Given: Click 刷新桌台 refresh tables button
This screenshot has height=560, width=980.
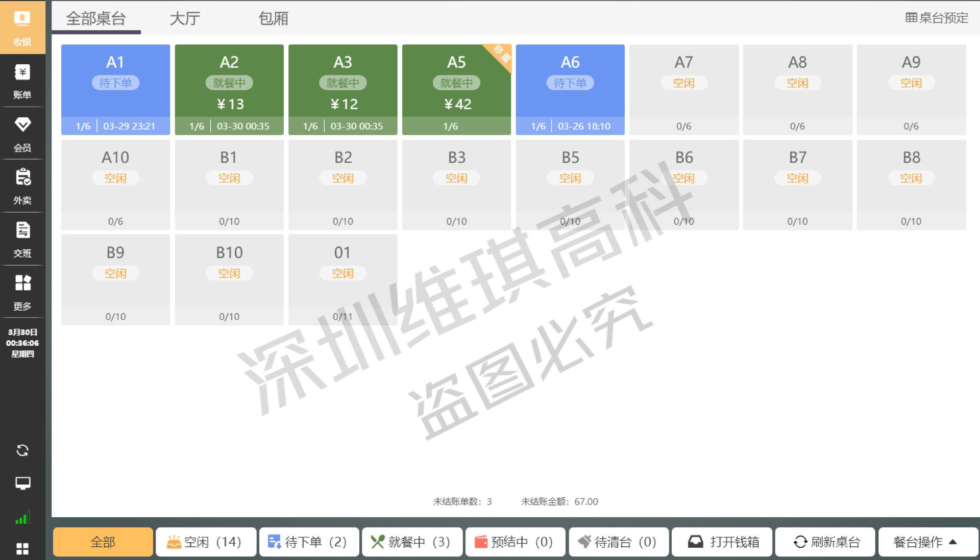Looking at the screenshot, I should 825,542.
